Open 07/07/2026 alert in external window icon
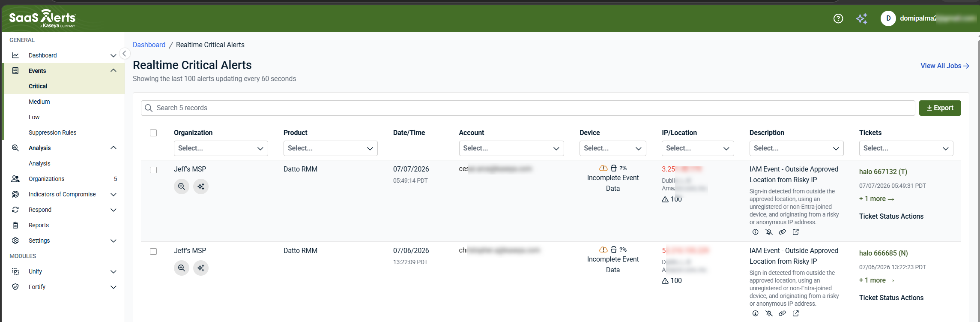This screenshot has width=980, height=322. coord(796,232)
